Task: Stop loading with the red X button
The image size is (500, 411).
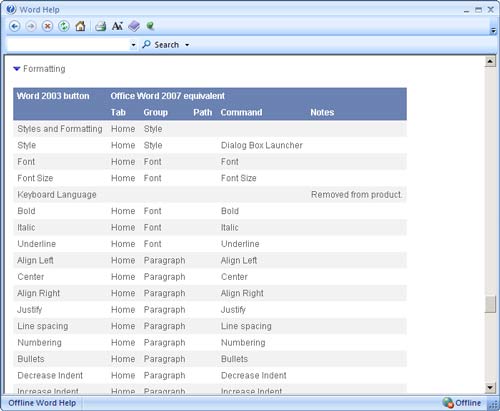Action: 48,26
